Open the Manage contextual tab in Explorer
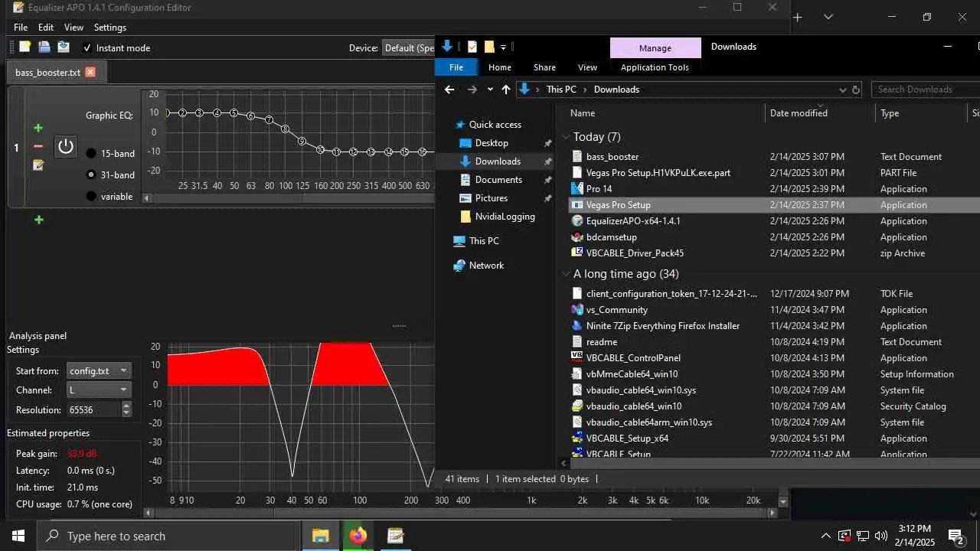The image size is (980, 551). 655,47
